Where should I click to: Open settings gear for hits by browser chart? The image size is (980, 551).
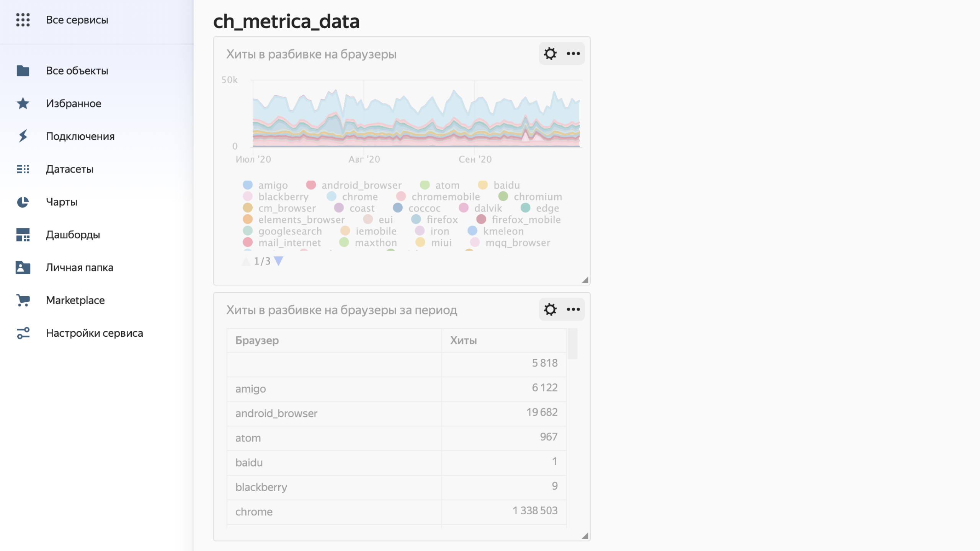[x=550, y=53]
